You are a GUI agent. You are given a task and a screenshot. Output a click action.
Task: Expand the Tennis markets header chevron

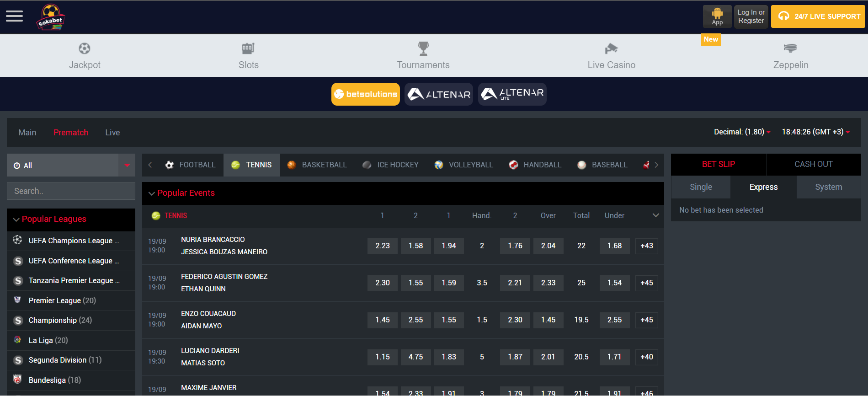(x=655, y=215)
